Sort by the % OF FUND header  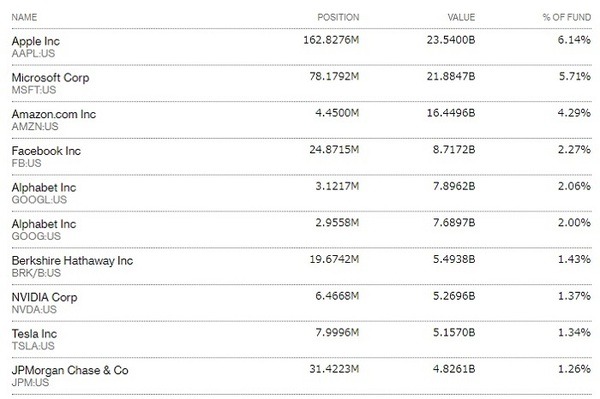tap(567, 17)
